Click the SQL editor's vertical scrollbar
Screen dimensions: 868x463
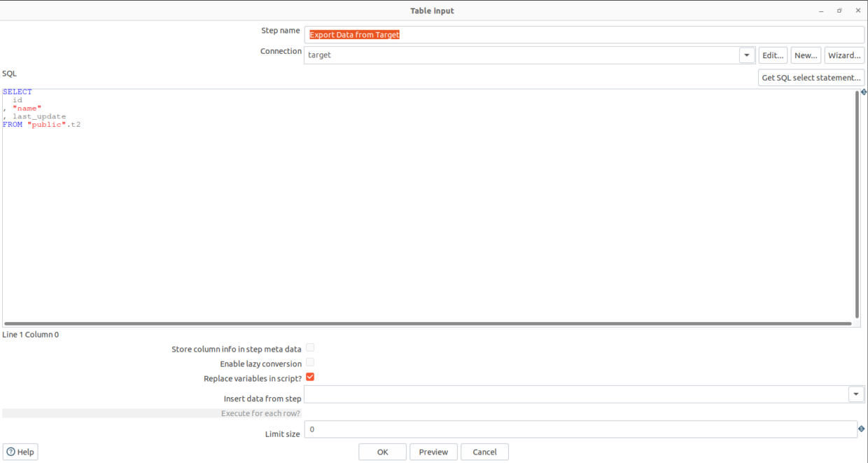point(857,203)
